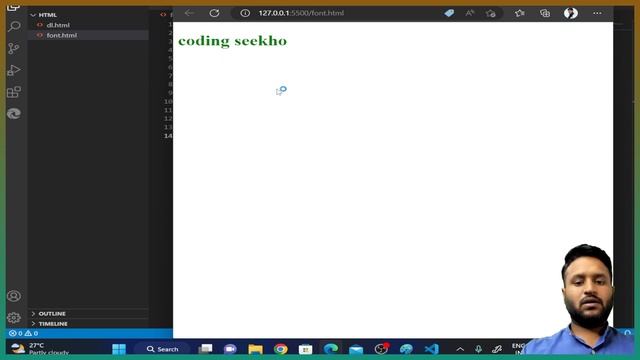Viewport: 640px width, 360px height.
Task: View the site information icon
Action: [x=245, y=13]
